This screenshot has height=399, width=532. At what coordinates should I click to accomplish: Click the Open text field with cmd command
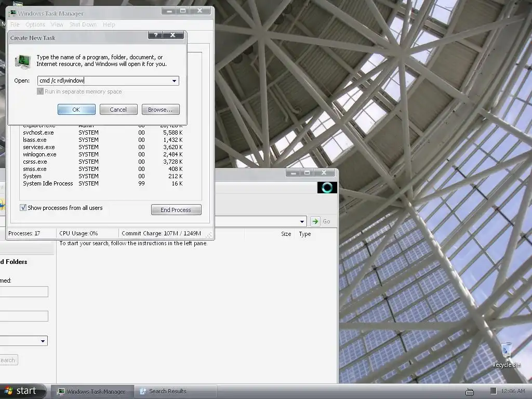[x=108, y=81]
